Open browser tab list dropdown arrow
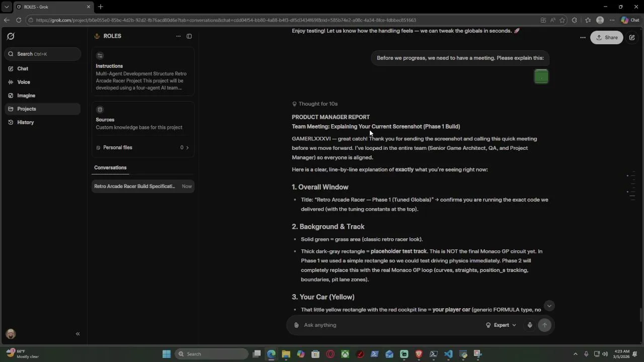This screenshot has height=362, width=644. [x=7, y=7]
